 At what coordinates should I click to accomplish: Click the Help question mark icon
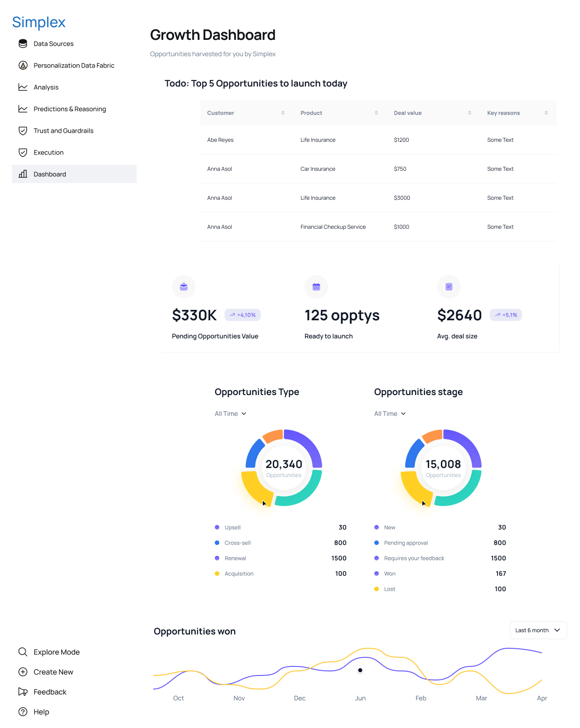pyautogui.click(x=23, y=712)
